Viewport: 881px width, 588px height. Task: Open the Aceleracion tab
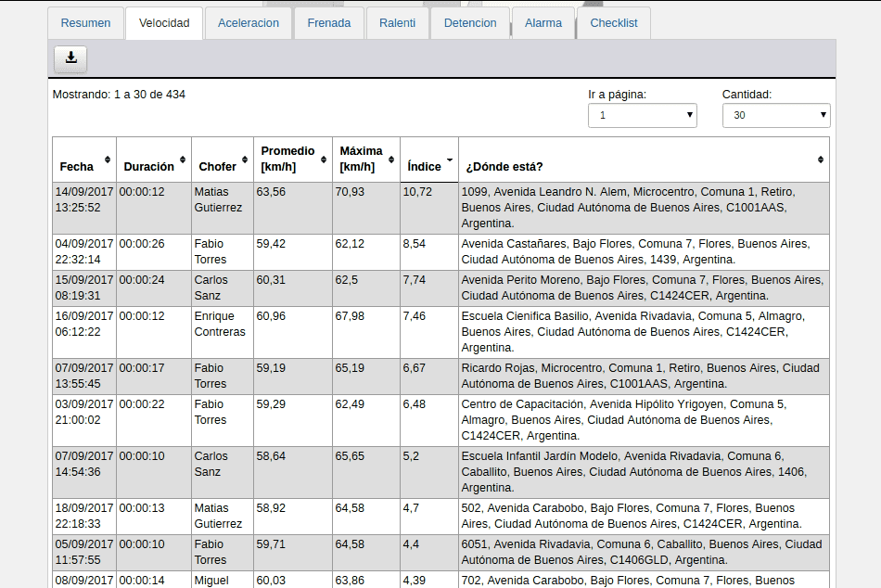pos(249,23)
